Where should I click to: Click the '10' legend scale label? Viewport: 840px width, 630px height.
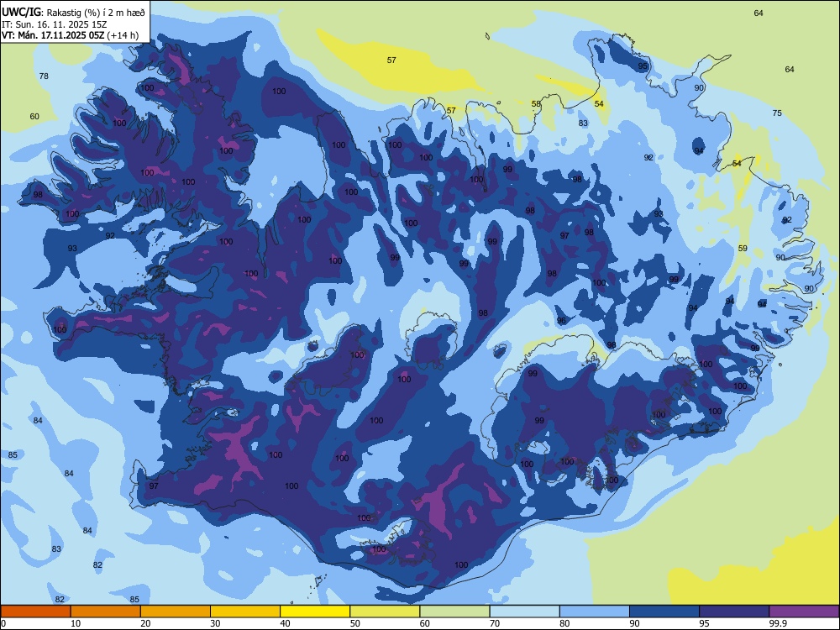point(76,623)
